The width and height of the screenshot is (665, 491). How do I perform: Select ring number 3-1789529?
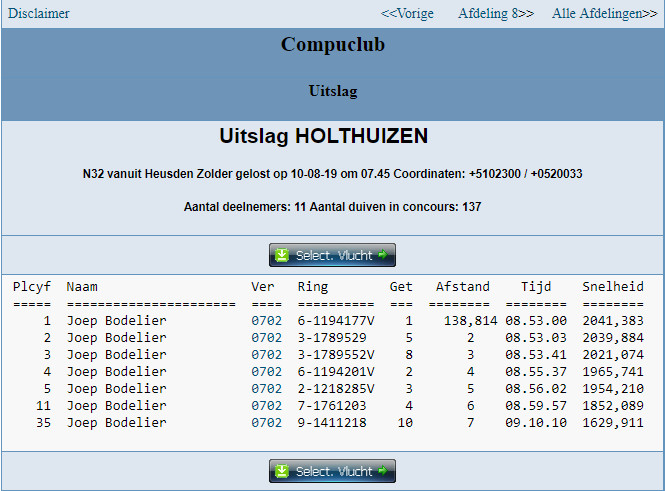pos(332,338)
